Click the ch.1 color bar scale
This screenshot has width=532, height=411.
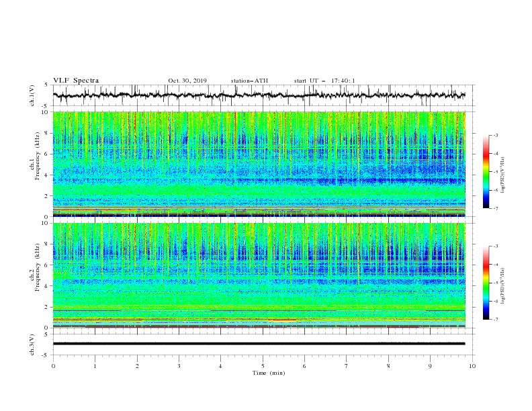(486, 172)
